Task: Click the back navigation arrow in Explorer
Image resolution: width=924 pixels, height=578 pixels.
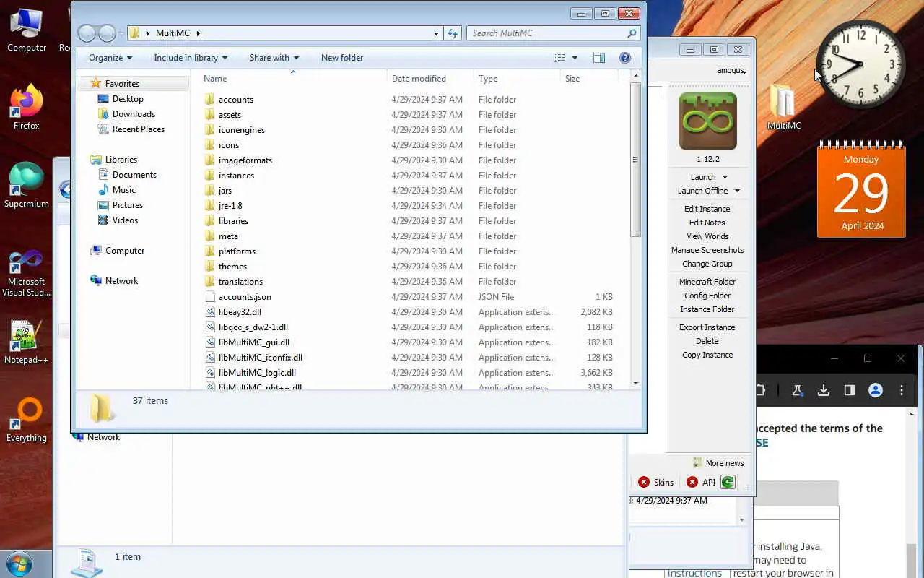Action: point(87,33)
